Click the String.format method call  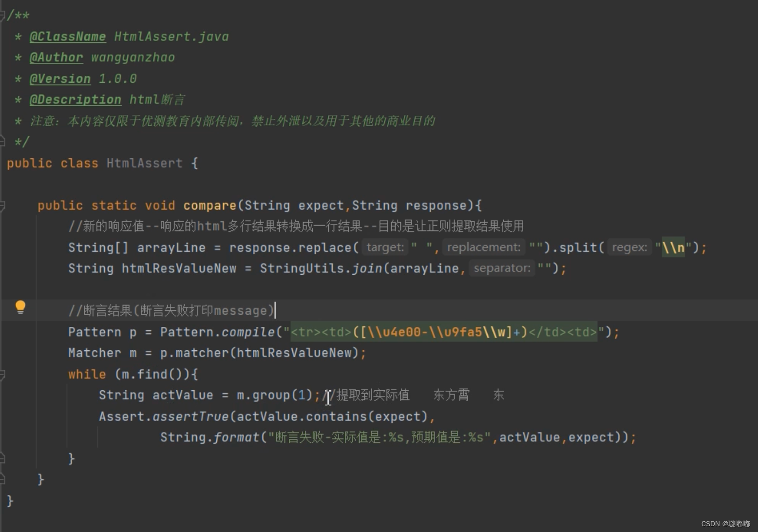click(x=209, y=437)
